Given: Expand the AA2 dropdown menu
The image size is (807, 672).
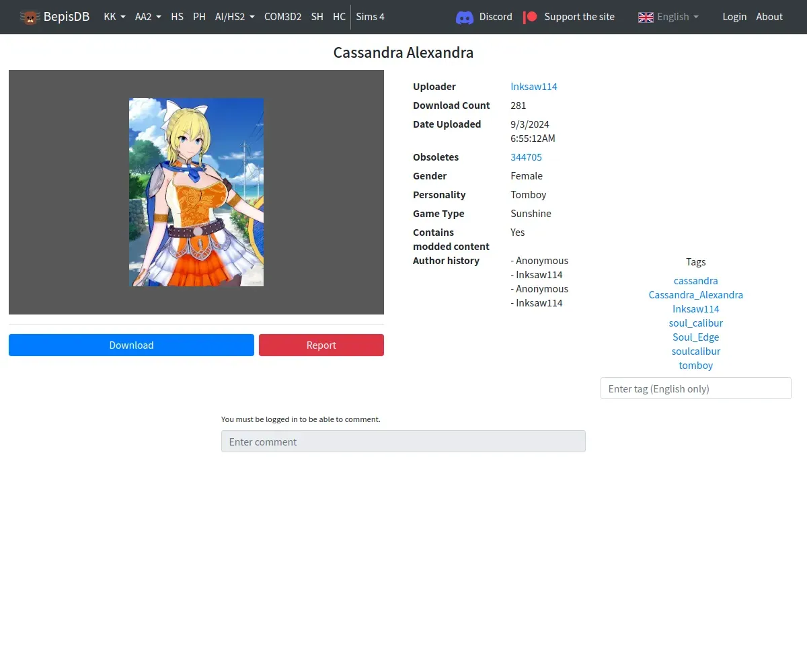Looking at the screenshot, I should pyautogui.click(x=148, y=17).
